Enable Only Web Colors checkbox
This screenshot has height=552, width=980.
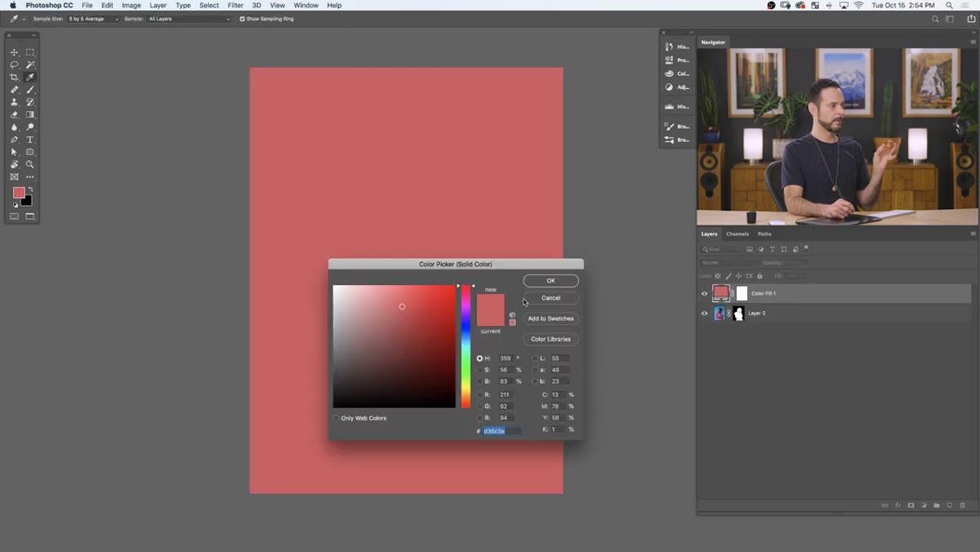pyautogui.click(x=336, y=418)
